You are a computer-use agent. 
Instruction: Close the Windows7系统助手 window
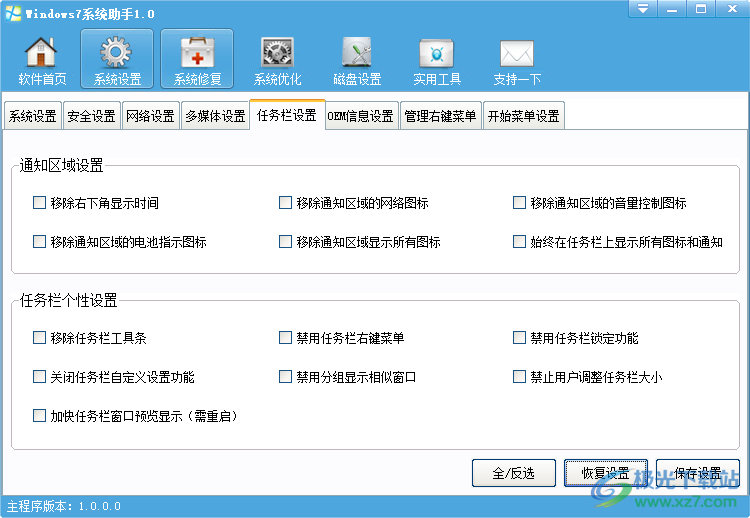click(x=732, y=9)
